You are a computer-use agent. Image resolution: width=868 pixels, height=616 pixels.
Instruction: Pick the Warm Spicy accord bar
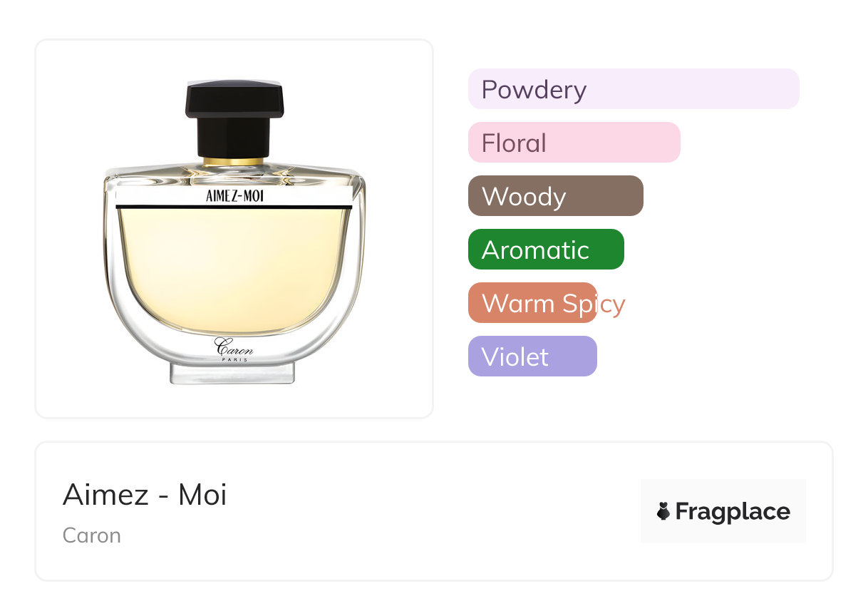pyautogui.click(x=532, y=303)
